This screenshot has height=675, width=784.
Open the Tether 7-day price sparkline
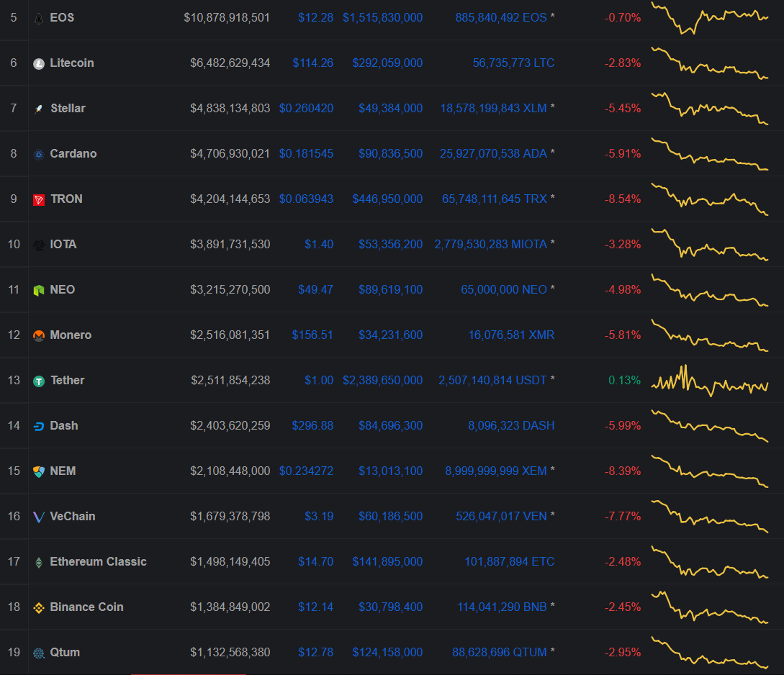710,381
